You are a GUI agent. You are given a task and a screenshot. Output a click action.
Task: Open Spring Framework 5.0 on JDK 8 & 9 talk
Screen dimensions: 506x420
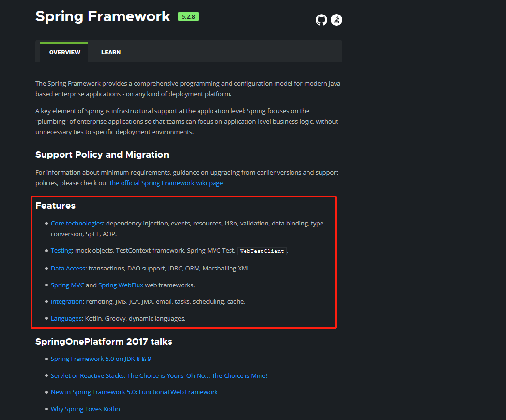(x=101, y=359)
